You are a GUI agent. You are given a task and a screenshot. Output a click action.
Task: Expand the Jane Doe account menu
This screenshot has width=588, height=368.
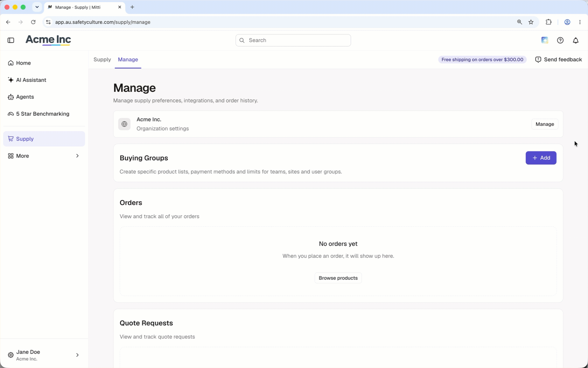tap(44, 355)
